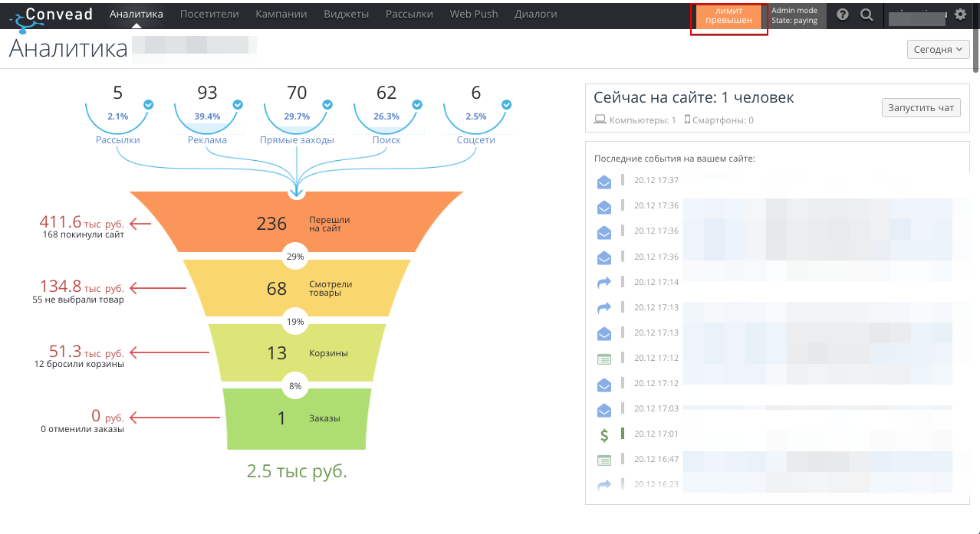Click the 8% conversion circle

[296, 386]
